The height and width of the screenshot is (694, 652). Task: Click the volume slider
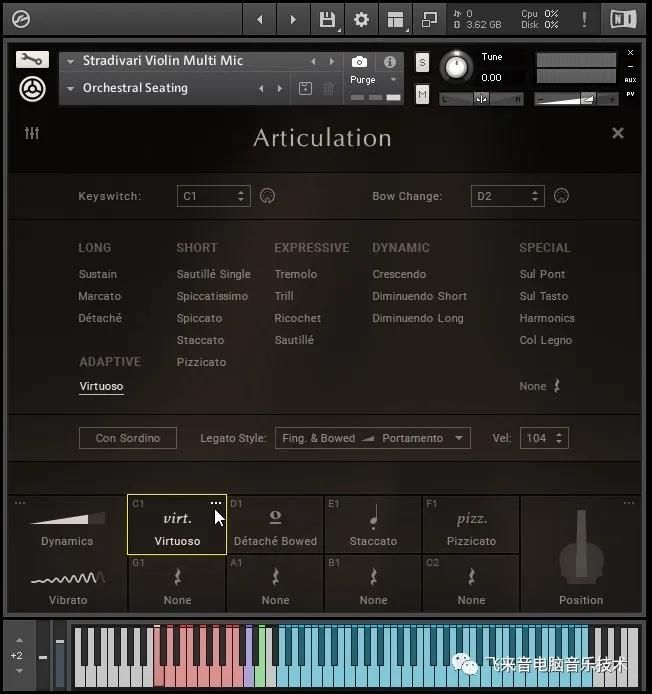click(x=576, y=99)
